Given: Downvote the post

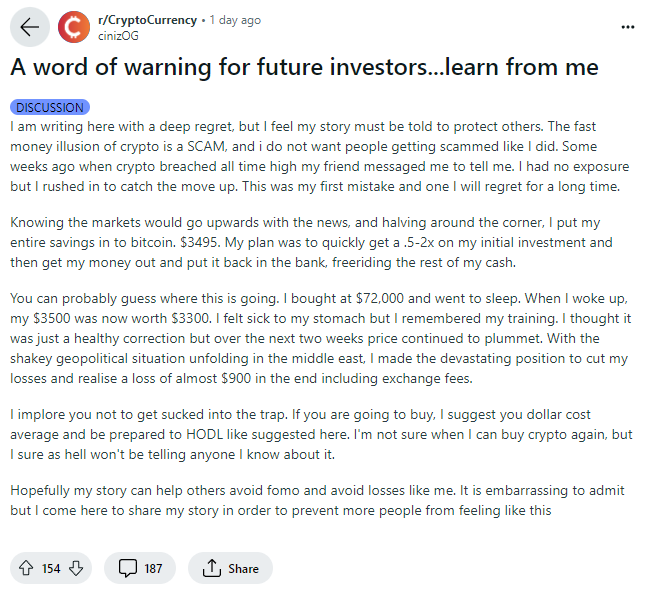Looking at the screenshot, I should pyautogui.click(x=76, y=568).
